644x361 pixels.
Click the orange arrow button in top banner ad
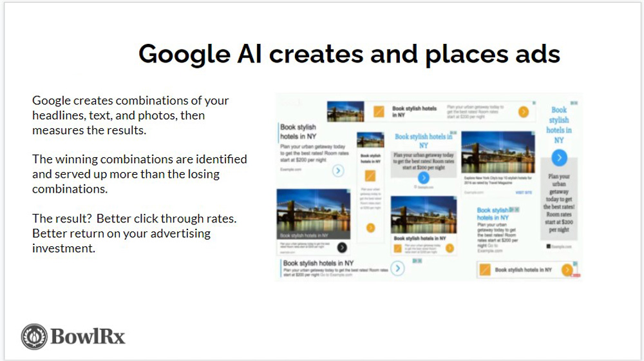(523, 112)
